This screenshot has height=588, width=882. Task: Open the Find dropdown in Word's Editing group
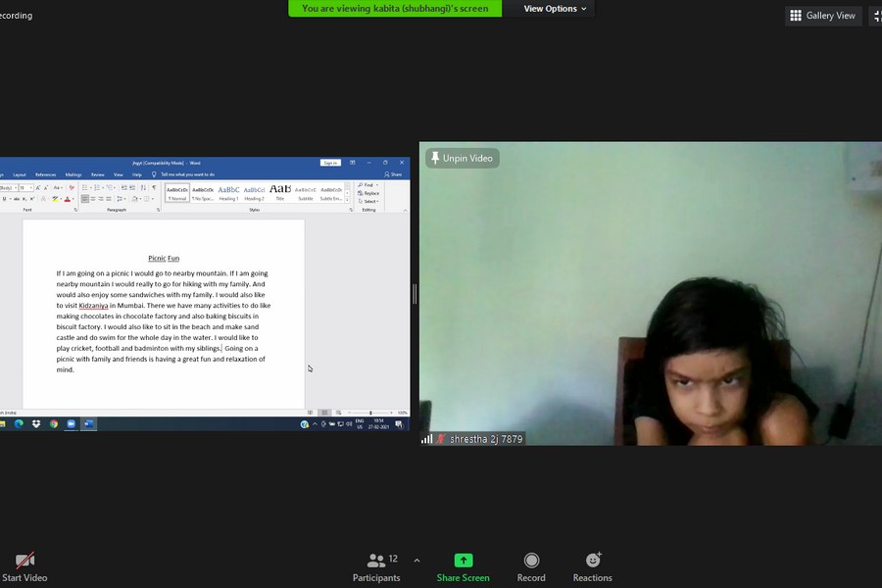368,185
